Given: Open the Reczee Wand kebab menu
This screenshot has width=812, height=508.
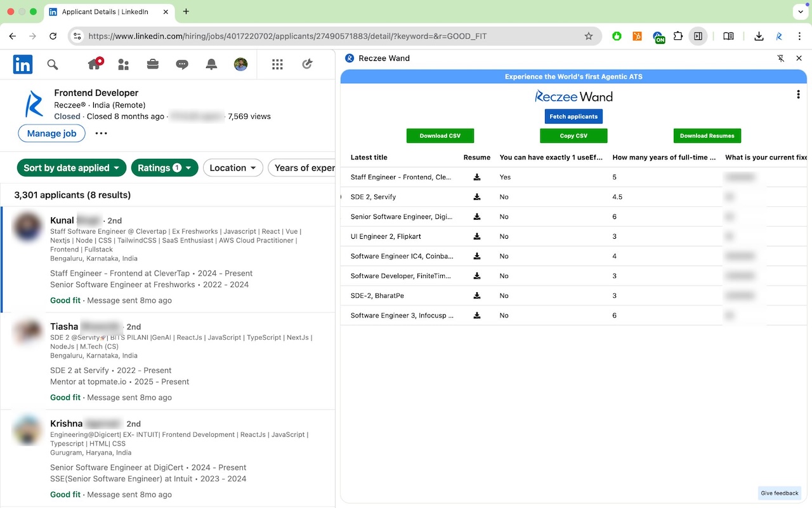Looking at the screenshot, I should [x=798, y=95].
